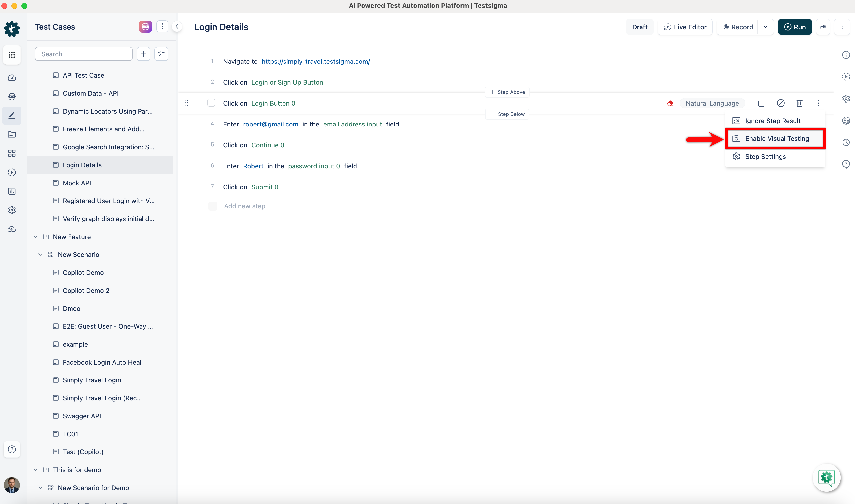Image resolution: width=855 pixels, height=504 pixels.
Task: Delete the step using the trash icon
Action: (799, 103)
